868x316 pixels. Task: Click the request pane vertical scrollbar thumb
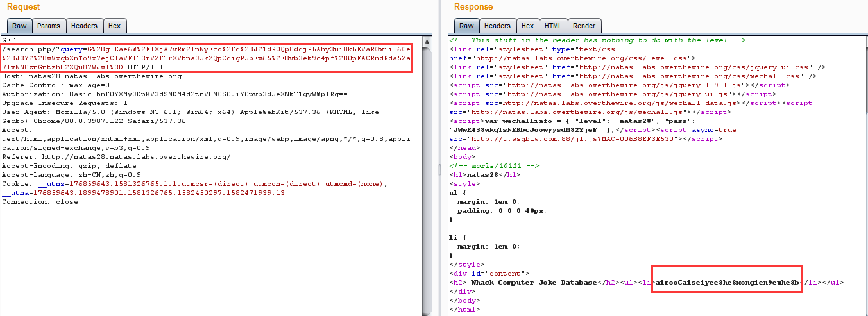click(x=427, y=173)
